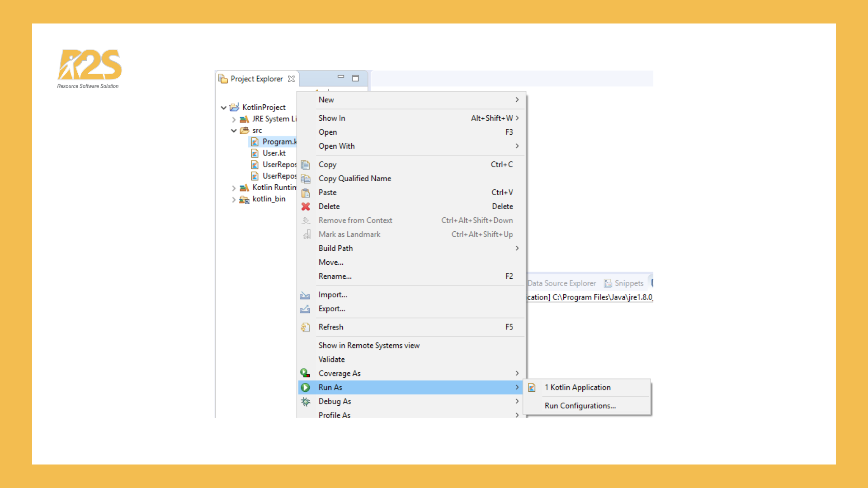The image size is (868, 488).
Task: Open Run Configurations...
Action: click(580, 406)
